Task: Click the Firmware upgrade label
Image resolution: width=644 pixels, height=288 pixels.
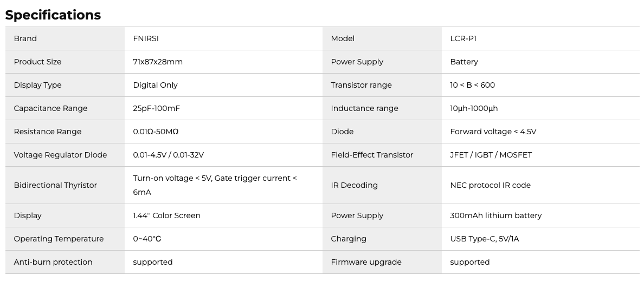Action: point(366,262)
